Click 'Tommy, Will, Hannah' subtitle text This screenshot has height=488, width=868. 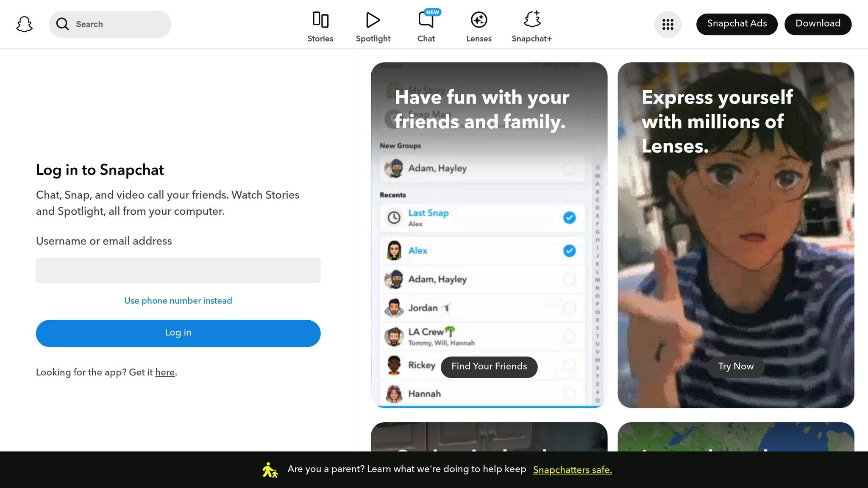[x=441, y=343]
